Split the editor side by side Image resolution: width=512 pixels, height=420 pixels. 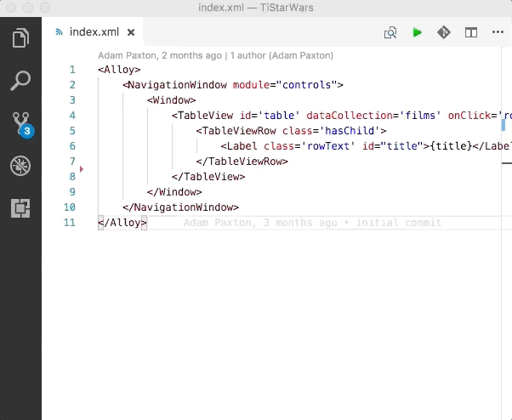click(471, 32)
